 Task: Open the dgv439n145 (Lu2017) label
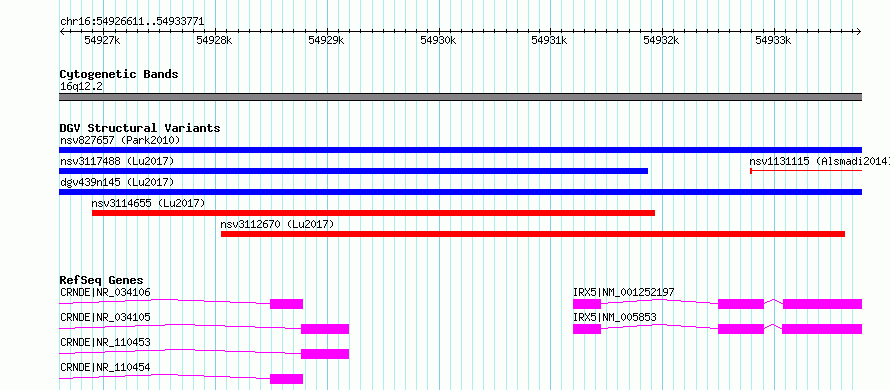coord(117,182)
